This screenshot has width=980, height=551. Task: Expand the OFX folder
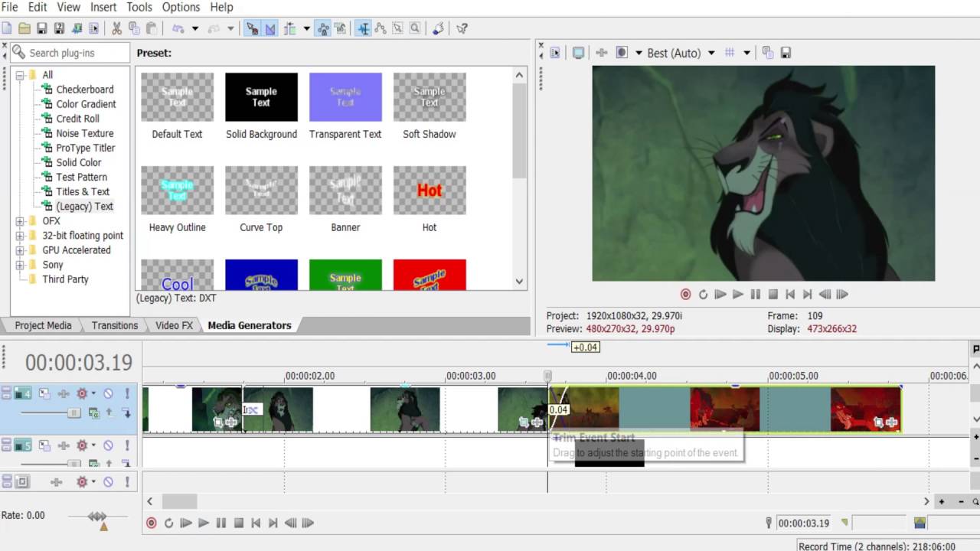(20, 221)
